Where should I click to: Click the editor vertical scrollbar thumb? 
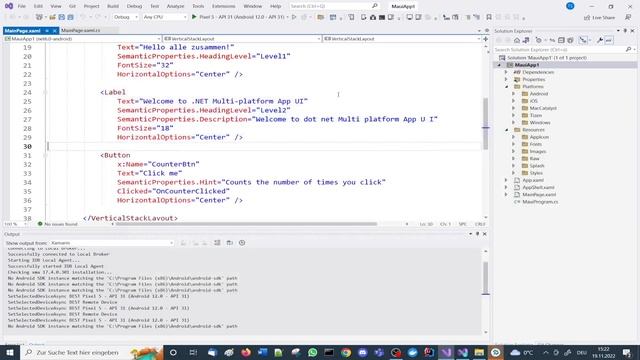point(486,124)
